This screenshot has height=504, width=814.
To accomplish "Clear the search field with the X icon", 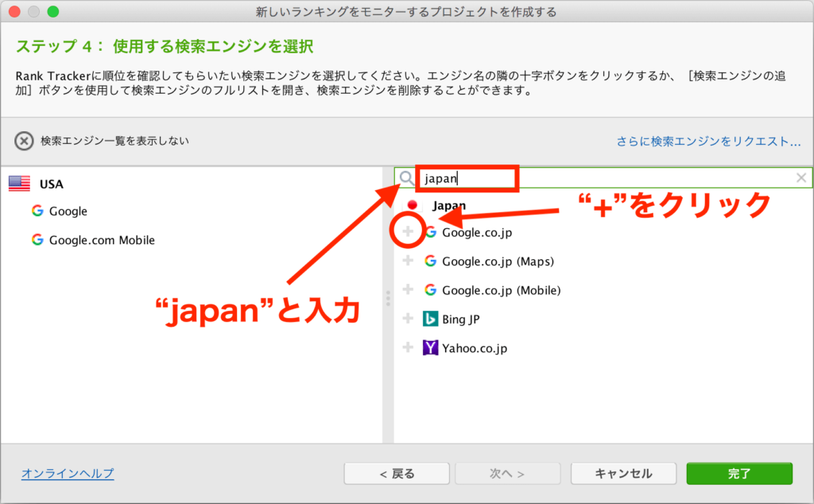I will tap(801, 178).
